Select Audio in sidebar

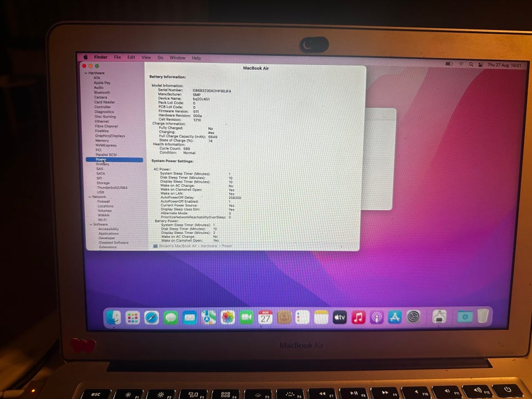point(99,87)
